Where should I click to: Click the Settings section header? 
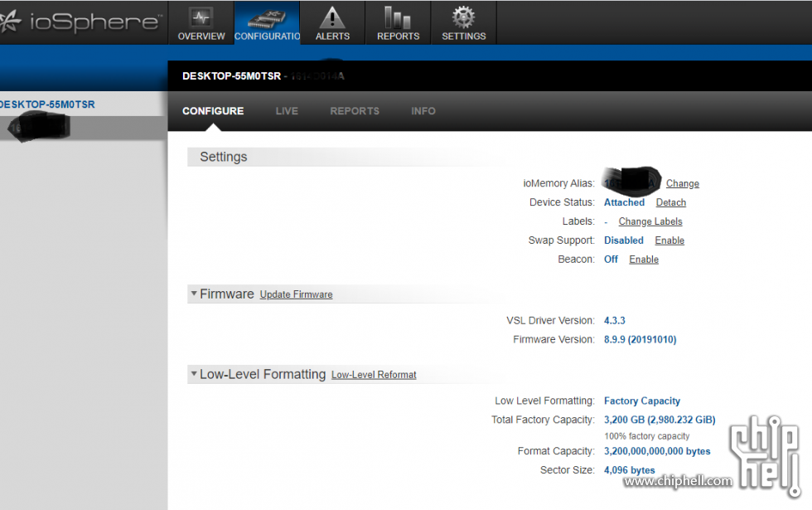(x=223, y=157)
